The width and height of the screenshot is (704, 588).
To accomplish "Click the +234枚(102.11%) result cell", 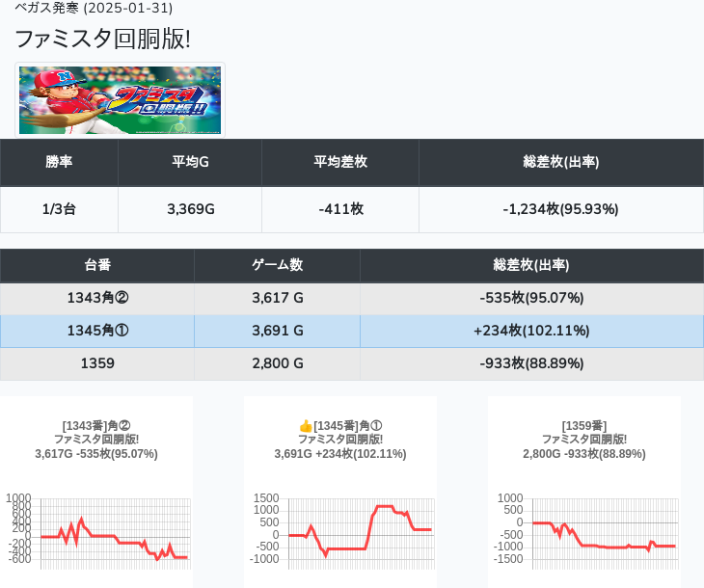I will tap(530, 332).
